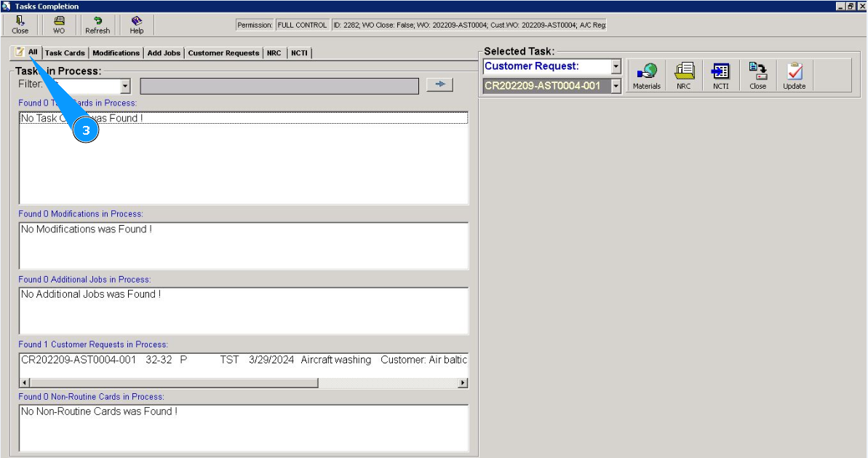
Task: Expand the CR202209-AST0004-001 dropdown
Action: pyautogui.click(x=616, y=86)
